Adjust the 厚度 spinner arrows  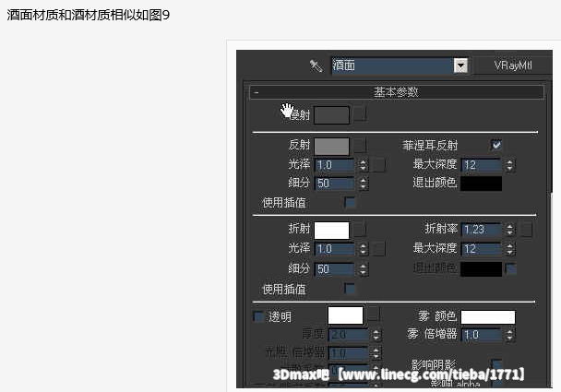376,335
